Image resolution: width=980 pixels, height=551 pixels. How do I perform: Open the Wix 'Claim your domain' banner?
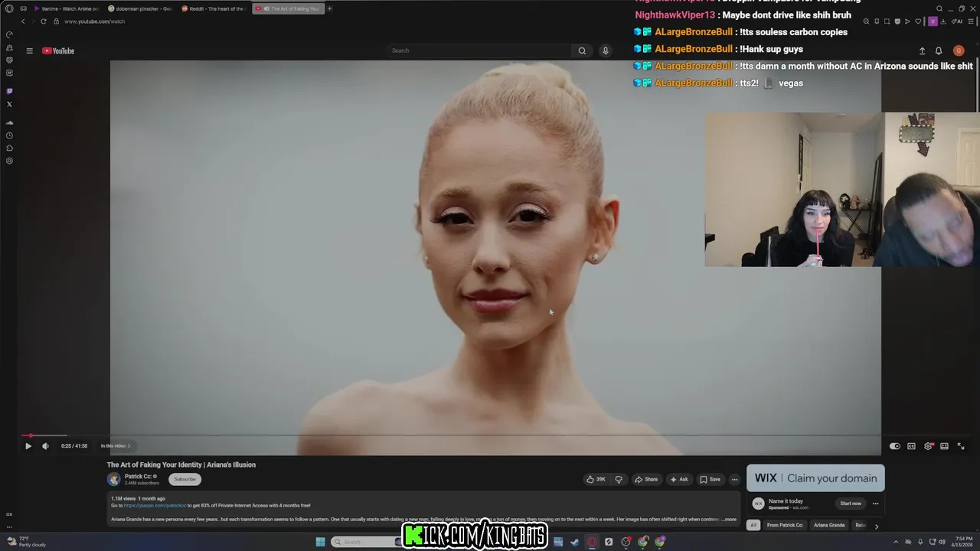tap(815, 478)
